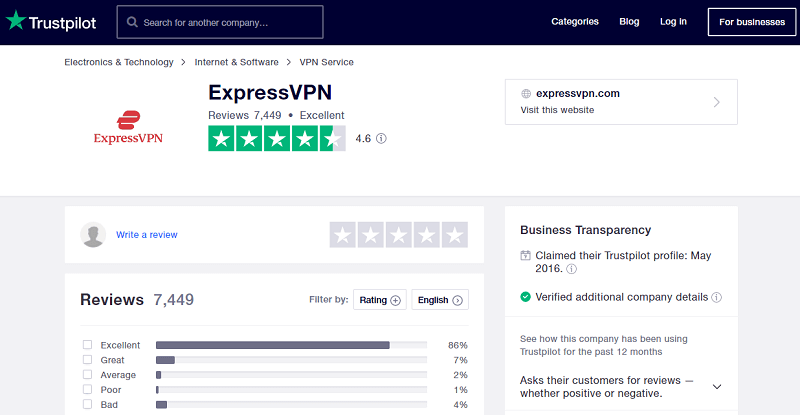Go to Internet & Software breadcrumb
The height and width of the screenshot is (415, 800).
point(236,62)
